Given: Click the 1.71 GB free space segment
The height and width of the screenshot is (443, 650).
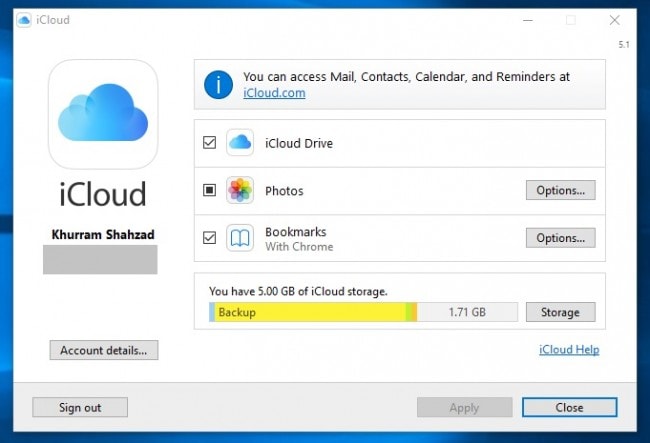Looking at the screenshot, I should point(465,312).
